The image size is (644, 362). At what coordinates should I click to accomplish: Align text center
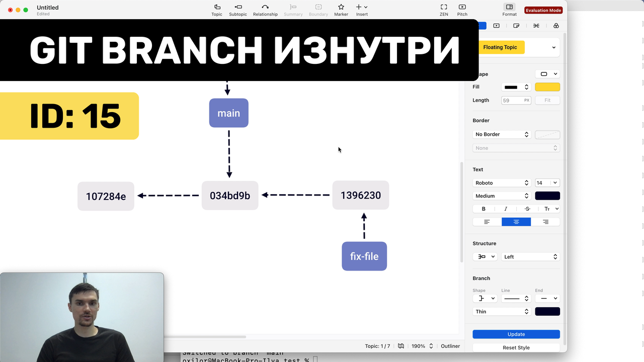(x=516, y=222)
